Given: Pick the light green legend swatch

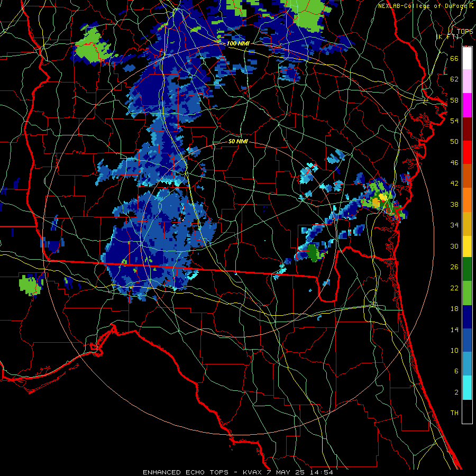Looking at the screenshot, I should [x=467, y=293].
